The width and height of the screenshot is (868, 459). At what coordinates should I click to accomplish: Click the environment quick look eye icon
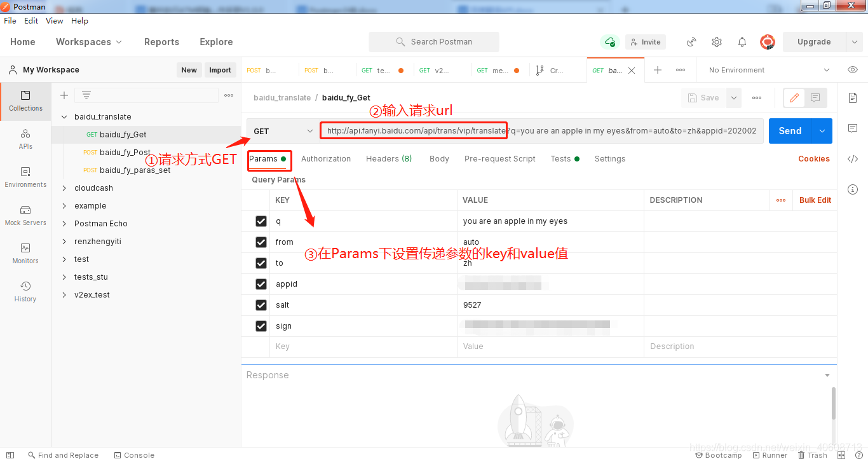click(x=853, y=70)
